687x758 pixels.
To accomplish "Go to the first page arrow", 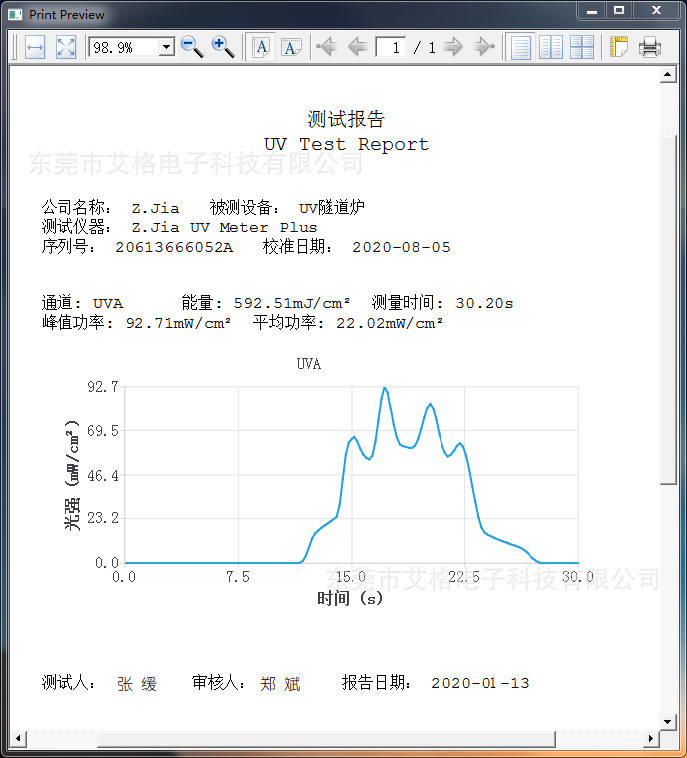I will pos(326,47).
